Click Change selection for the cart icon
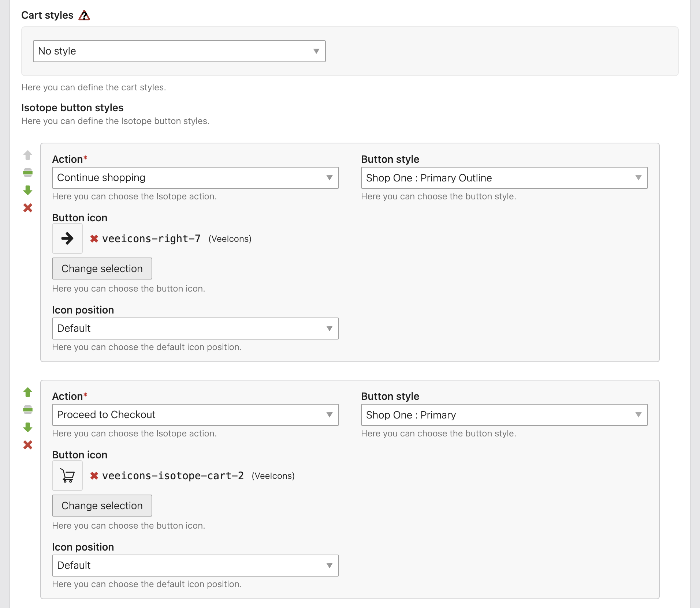Viewport: 700px width, 608px height. point(102,506)
